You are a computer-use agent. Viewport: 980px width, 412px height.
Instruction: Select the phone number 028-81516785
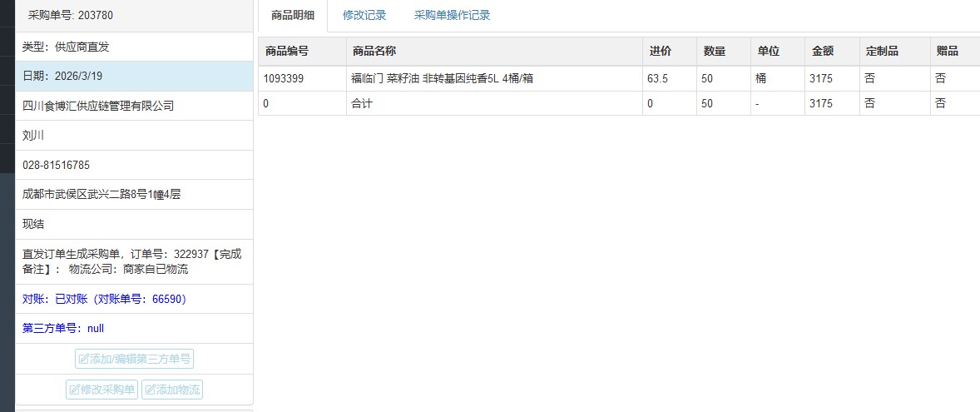coord(57,165)
